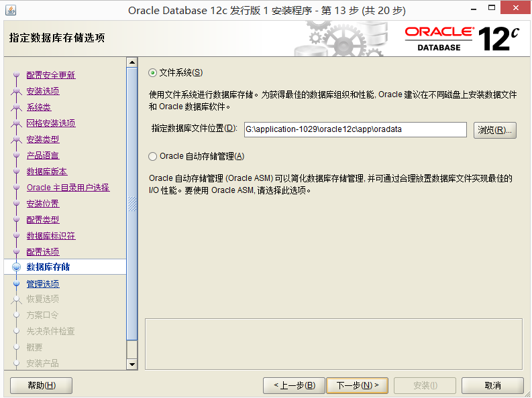The width and height of the screenshot is (532, 398).
Task: Click the 浏览(R)... button
Action: [x=494, y=130]
